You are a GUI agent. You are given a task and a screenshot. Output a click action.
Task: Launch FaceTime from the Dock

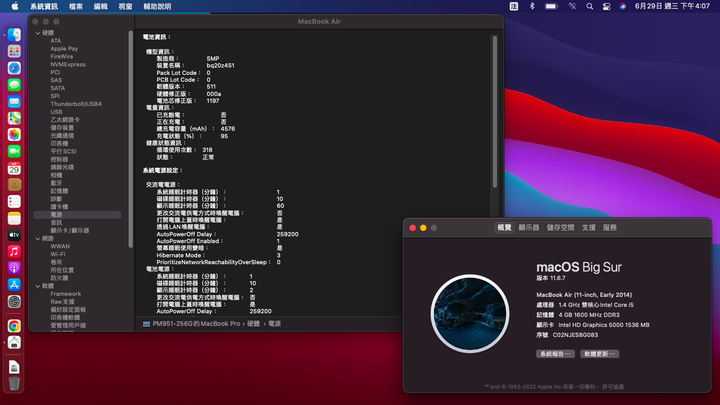pos(14,151)
